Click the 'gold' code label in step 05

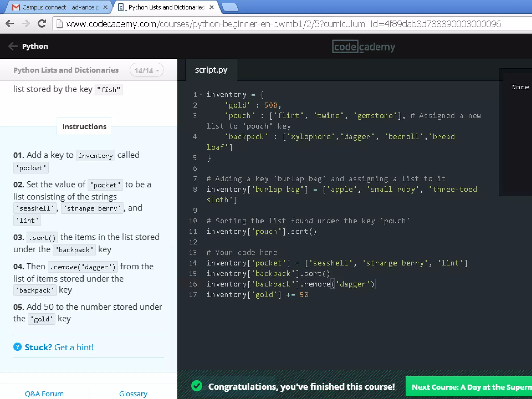[x=42, y=319]
